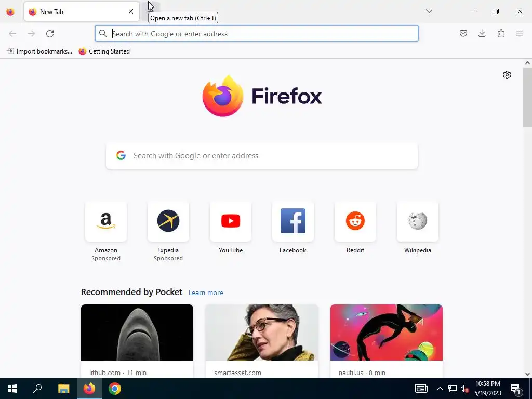Go back one page

point(12,34)
